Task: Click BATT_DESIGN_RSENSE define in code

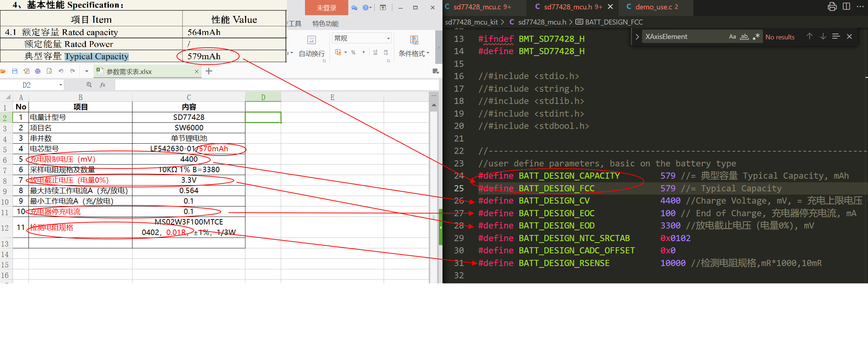Action: (x=564, y=263)
